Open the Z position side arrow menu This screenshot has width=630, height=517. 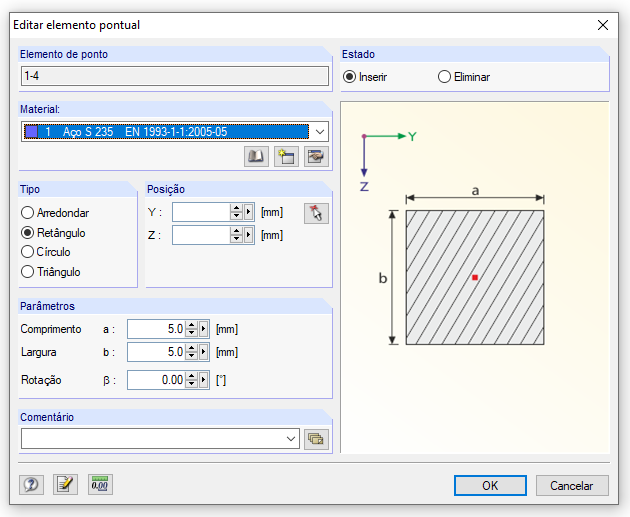[248, 235]
